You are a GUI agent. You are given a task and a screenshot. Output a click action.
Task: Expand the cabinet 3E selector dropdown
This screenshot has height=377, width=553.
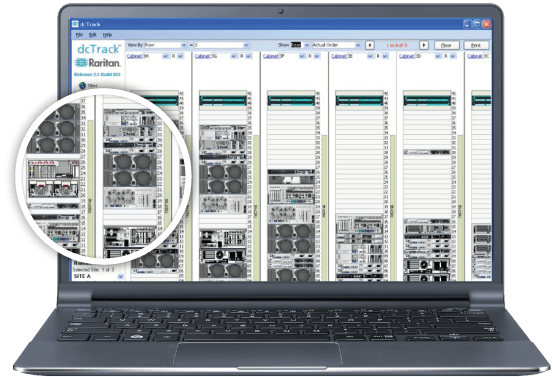370,56
